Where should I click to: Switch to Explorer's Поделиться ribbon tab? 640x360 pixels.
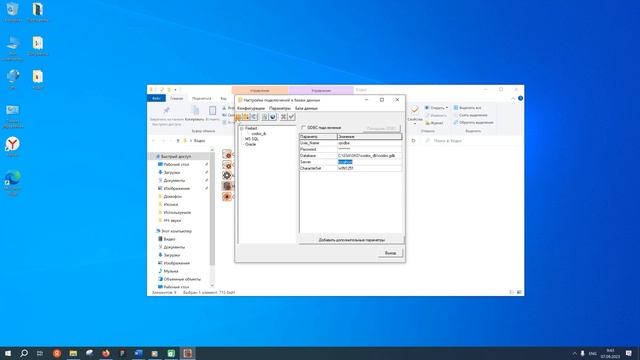coord(202,98)
